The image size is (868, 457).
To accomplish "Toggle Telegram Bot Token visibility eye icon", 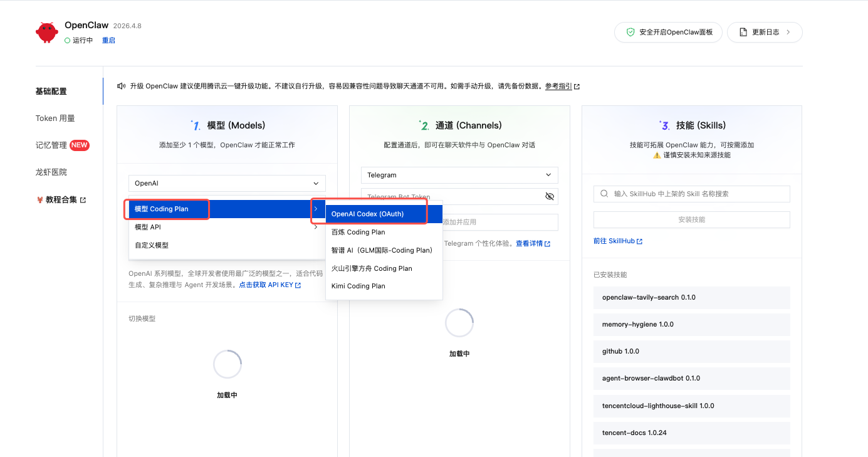I will (550, 196).
